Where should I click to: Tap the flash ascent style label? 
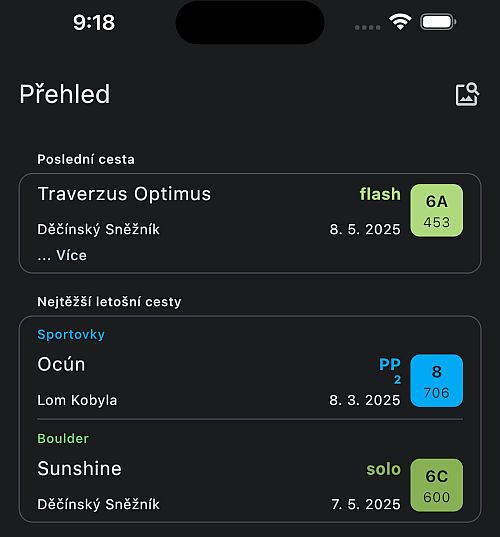point(380,194)
